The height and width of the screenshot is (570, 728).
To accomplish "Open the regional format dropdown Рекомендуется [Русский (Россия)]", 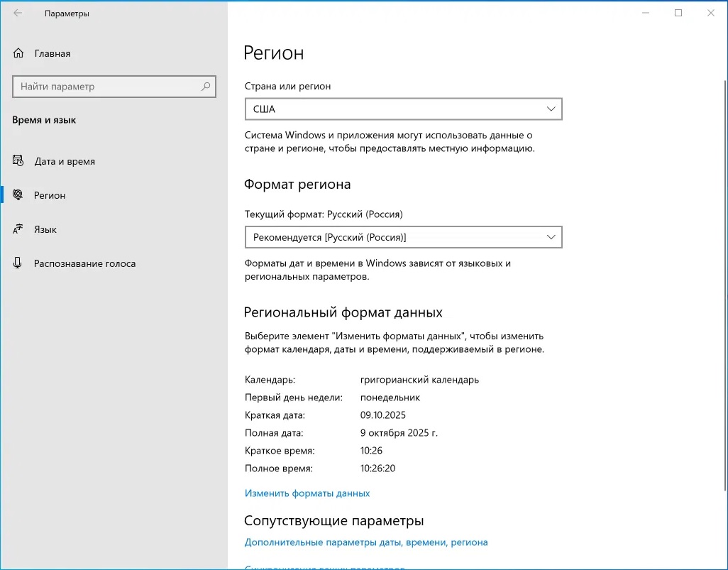I will [403, 237].
